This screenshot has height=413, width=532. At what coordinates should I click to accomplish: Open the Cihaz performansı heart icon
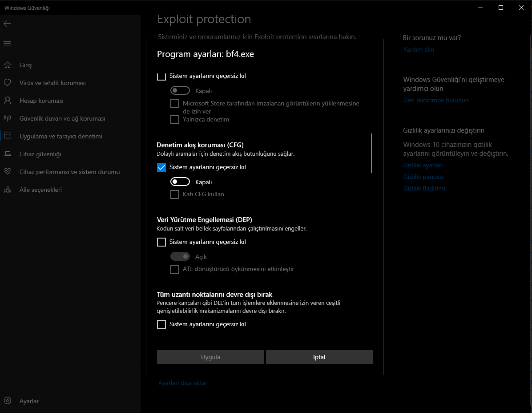[x=8, y=172]
